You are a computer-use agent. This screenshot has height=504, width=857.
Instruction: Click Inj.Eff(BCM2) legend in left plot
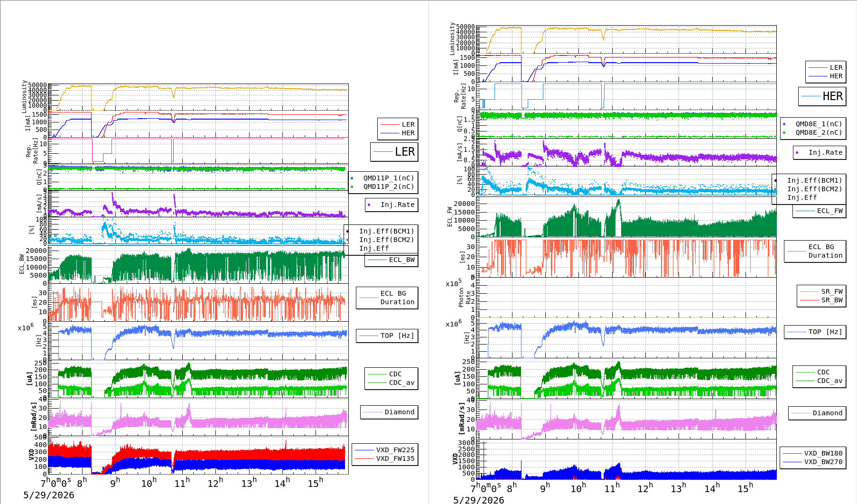386,240
